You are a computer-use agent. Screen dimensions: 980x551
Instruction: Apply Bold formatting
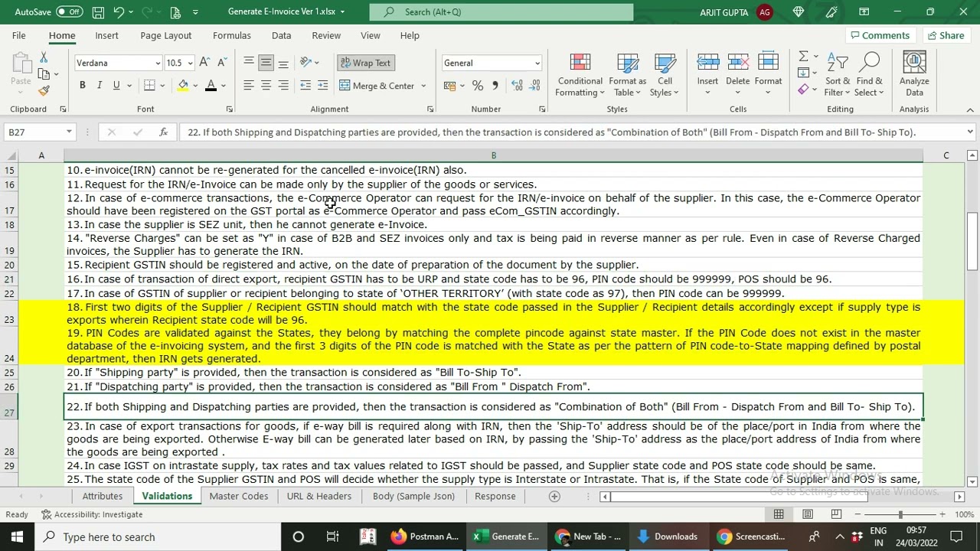pos(82,86)
